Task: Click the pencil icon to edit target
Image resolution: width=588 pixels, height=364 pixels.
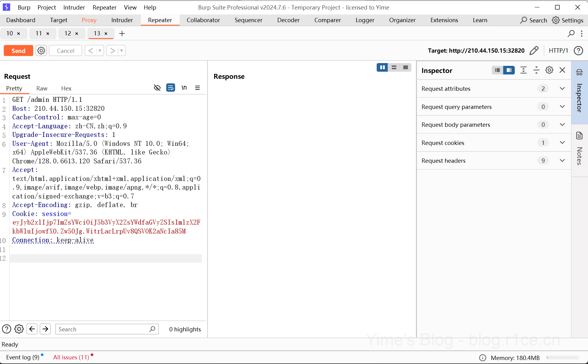Action: pyautogui.click(x=534, y=50)
